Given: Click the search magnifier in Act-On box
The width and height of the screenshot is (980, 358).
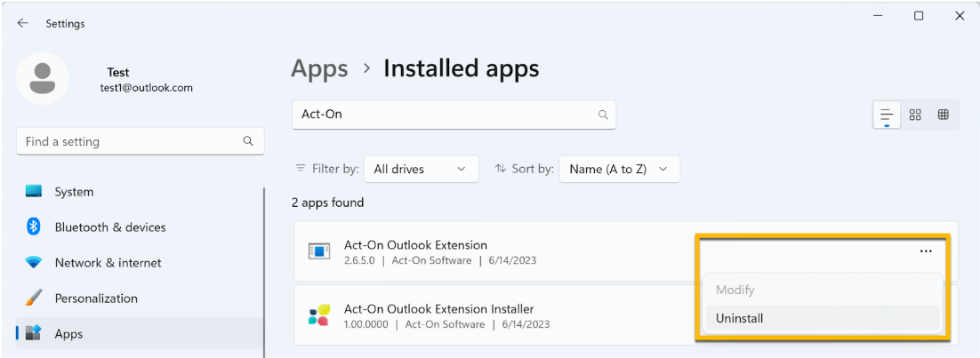Looking at the screenshot, I should pyautogui.click(x=603, y=115).
